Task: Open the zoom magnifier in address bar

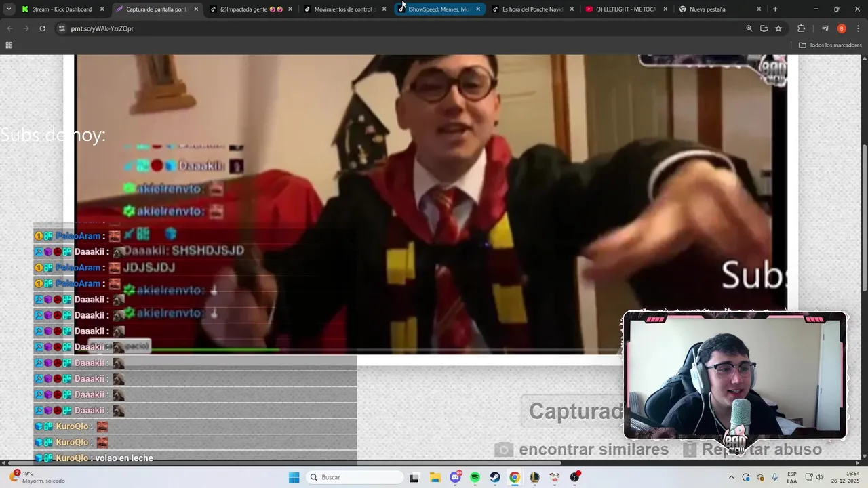Action: pyautogui.click(x=749, y=28)
